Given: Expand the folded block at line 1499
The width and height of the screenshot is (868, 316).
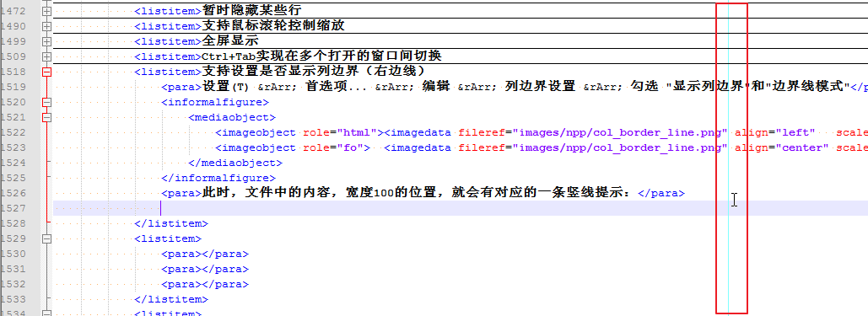Looking at the screenshot, I should pos(47,41).
